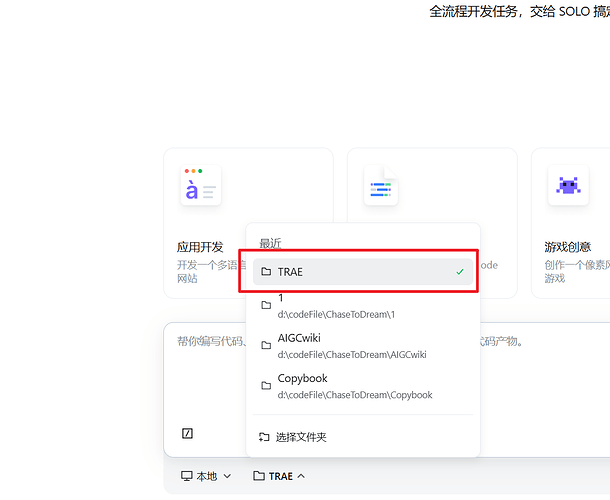This screenshot has height=500, width=610.
Task: Open the 选择文件夹 folder picker option
Action: pos(363,437)
